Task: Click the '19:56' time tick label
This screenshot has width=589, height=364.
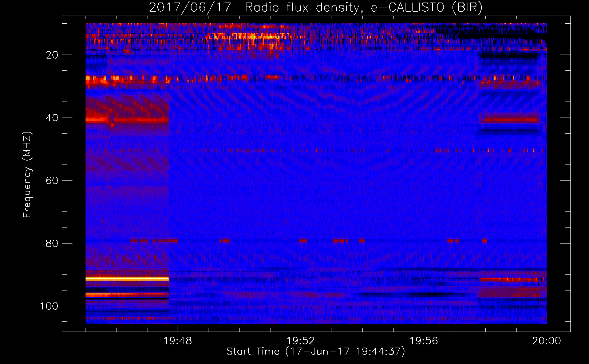Action: coord(424,341)
